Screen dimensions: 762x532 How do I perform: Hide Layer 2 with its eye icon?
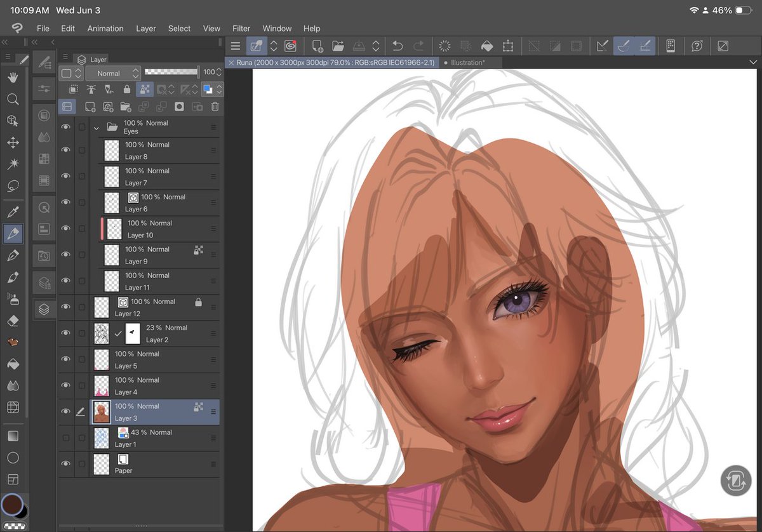(x=65, y=333)
